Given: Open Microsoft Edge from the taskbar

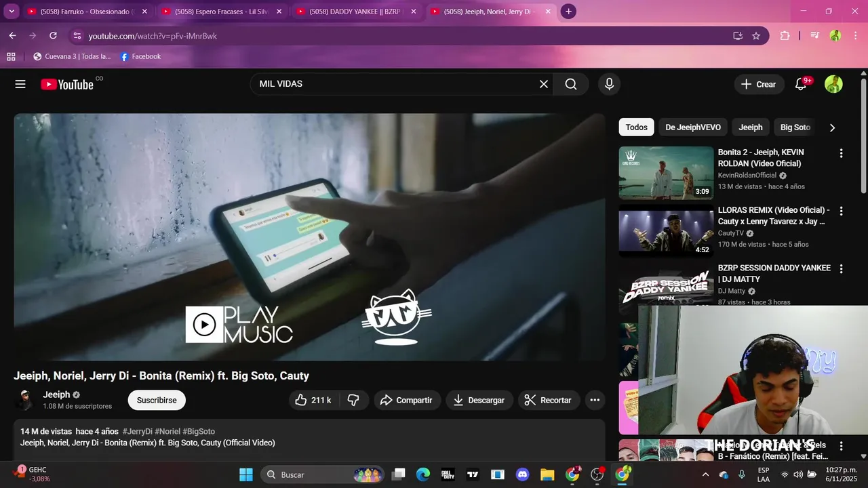Looking at the screenshot, I should point(423,474).
